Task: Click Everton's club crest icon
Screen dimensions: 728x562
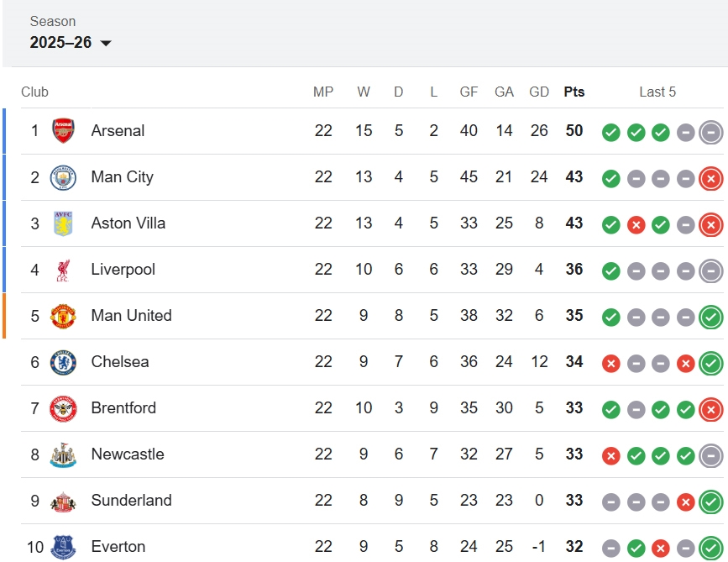Action: coord(63,547)
